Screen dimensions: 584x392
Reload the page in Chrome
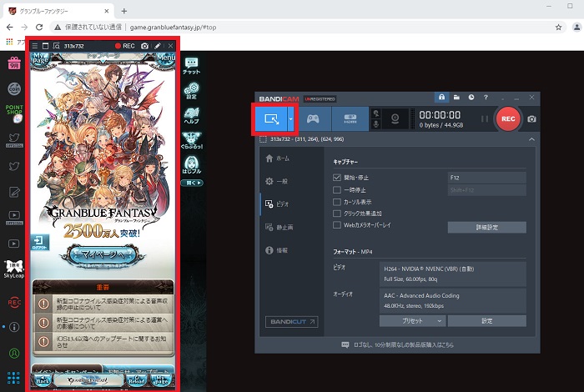pyautogui.click(x=39, y=28)
